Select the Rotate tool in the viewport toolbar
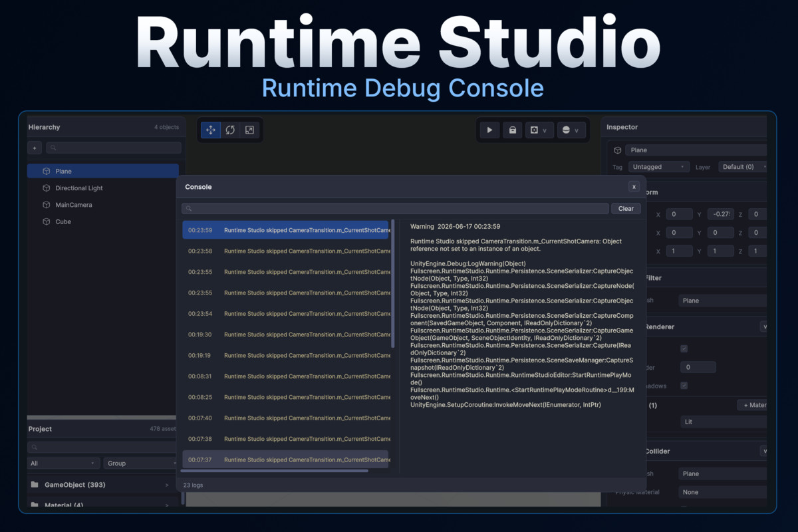Screen dimensions: 798x532 click(230, 130)
